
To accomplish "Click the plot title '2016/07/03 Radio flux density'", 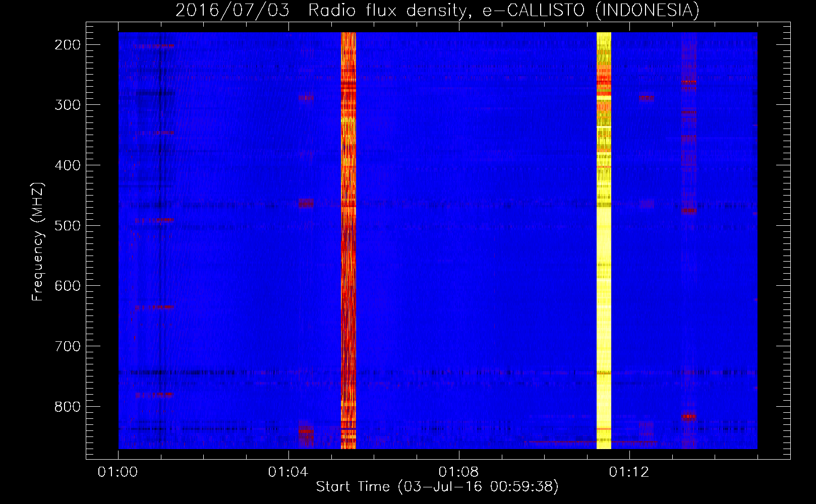I will pos(320,10).
